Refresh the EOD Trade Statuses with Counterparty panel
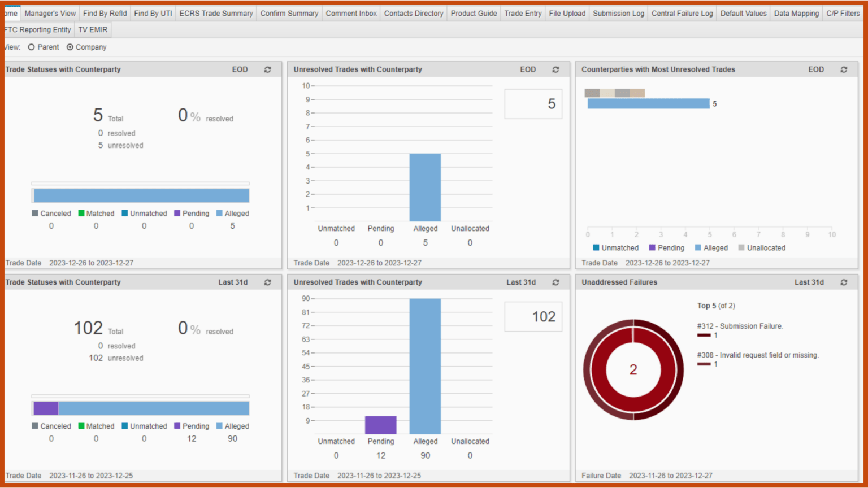This screenshot has height=488, width=868. pyautogui.click(x=267, y=69)
